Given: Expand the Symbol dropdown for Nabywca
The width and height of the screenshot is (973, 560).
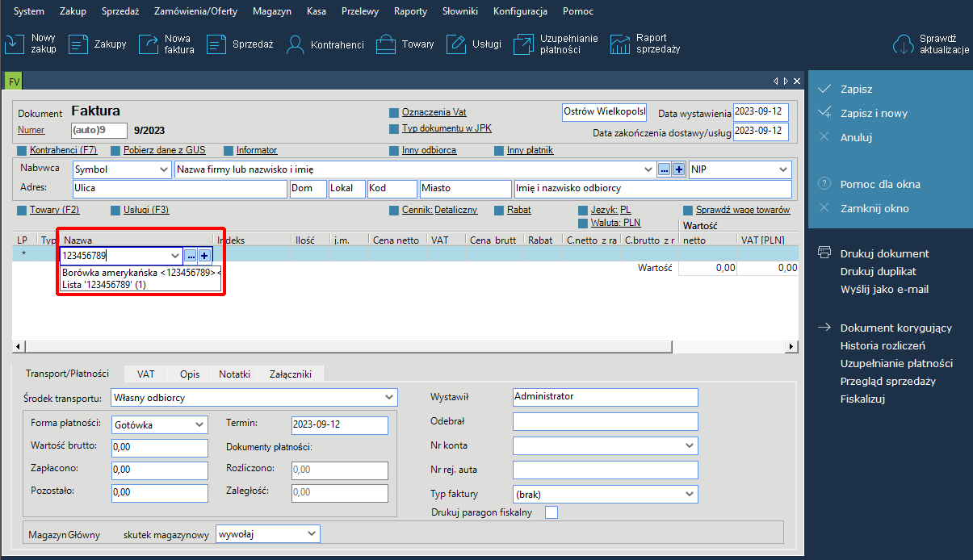Looking at the screenshot, I should click(162, 169).
